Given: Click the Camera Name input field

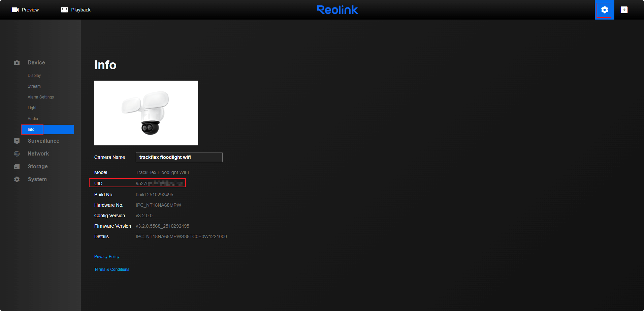Looking at the screenshot, I should (179, 157).
